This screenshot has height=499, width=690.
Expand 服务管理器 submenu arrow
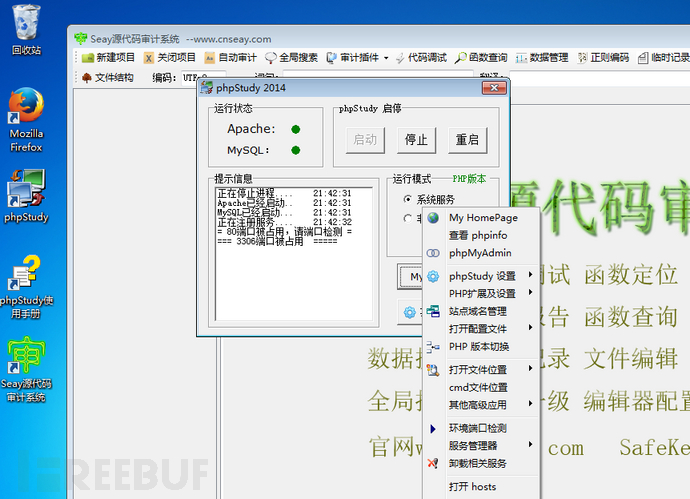tap(531, 444)
